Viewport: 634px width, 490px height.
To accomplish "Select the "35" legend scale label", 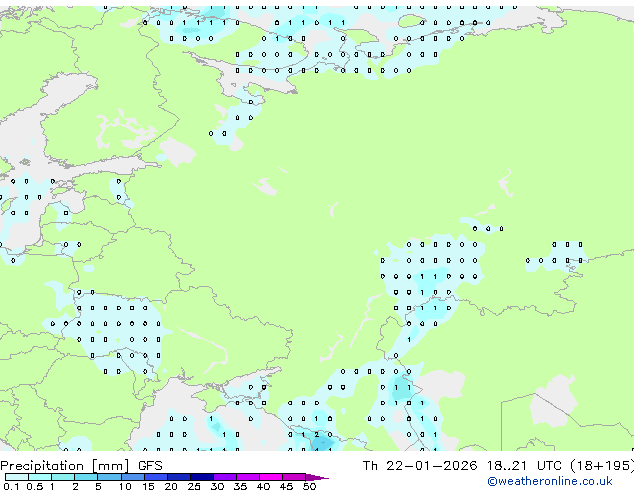I will coord(240,486).
